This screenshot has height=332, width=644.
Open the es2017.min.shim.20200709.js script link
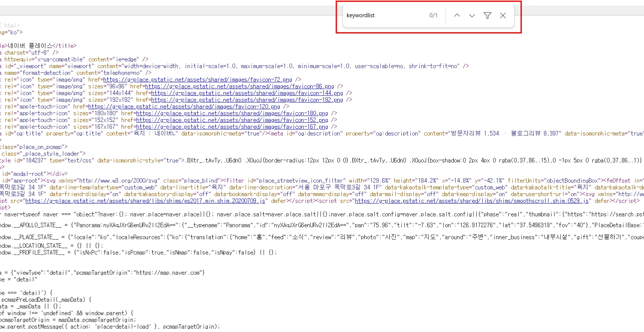pyautogui.click(x=145, y=201)
